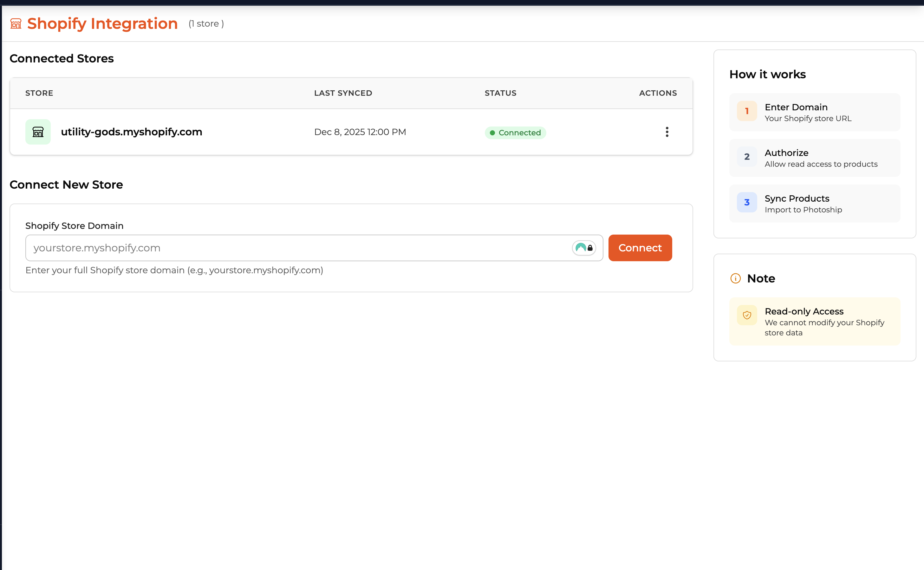Click the step 1 Enter Domain number badge

click(746, 111)
